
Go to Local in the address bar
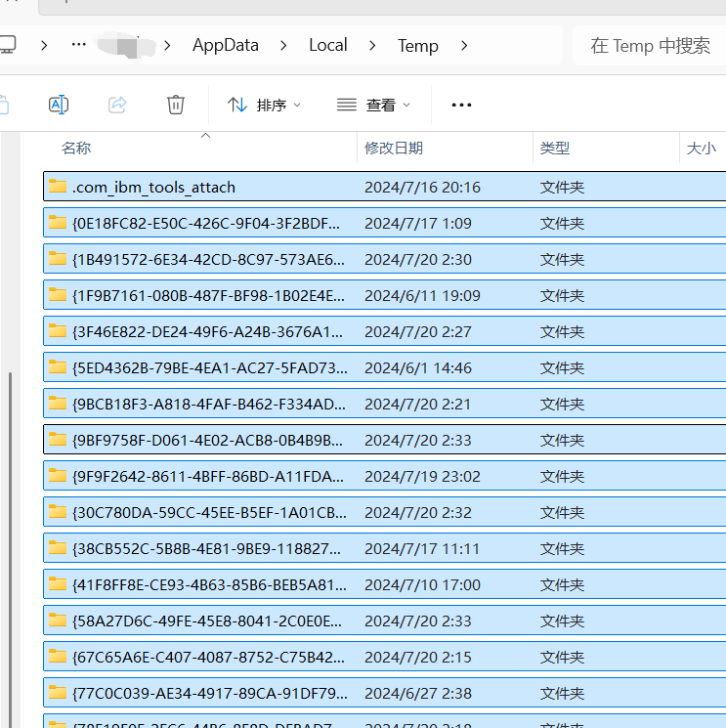328,45
